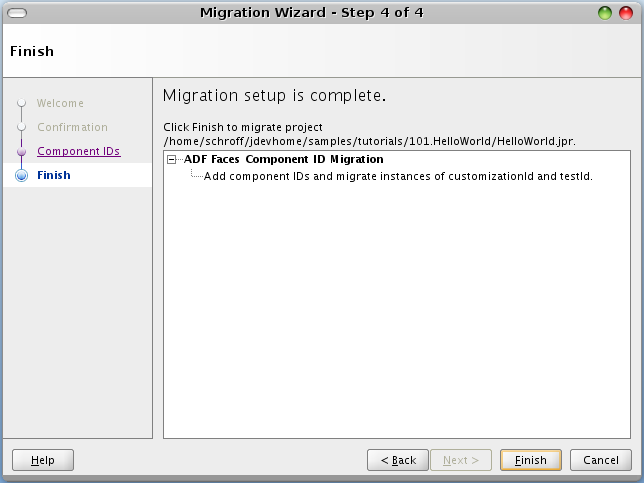The image size is (644, 483).
Task: Click the Welcome step bullet marker
Action: [x=21, y=102]
